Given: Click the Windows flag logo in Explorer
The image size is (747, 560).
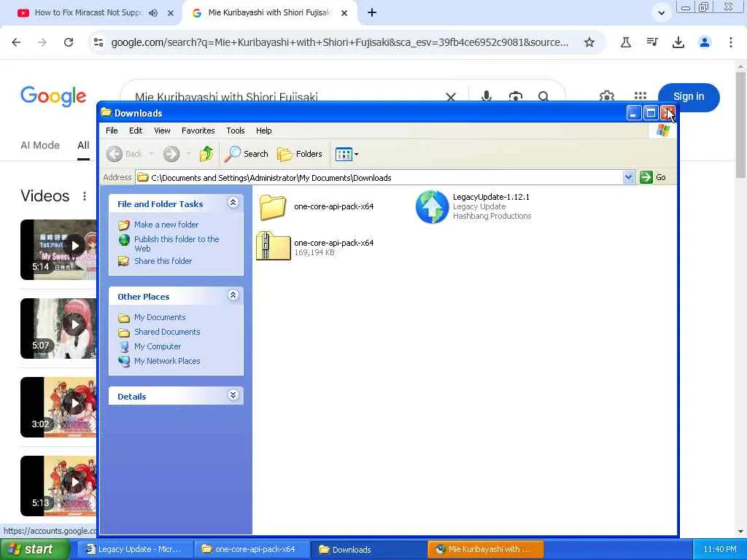Looking at the screenshot, I should (x=662, y=131).
